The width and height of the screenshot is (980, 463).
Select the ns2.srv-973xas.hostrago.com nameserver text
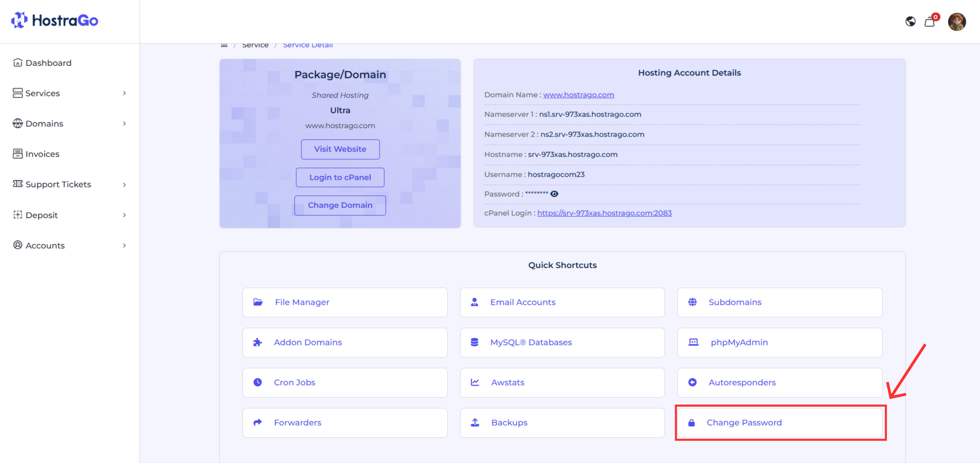coord(592,135)
